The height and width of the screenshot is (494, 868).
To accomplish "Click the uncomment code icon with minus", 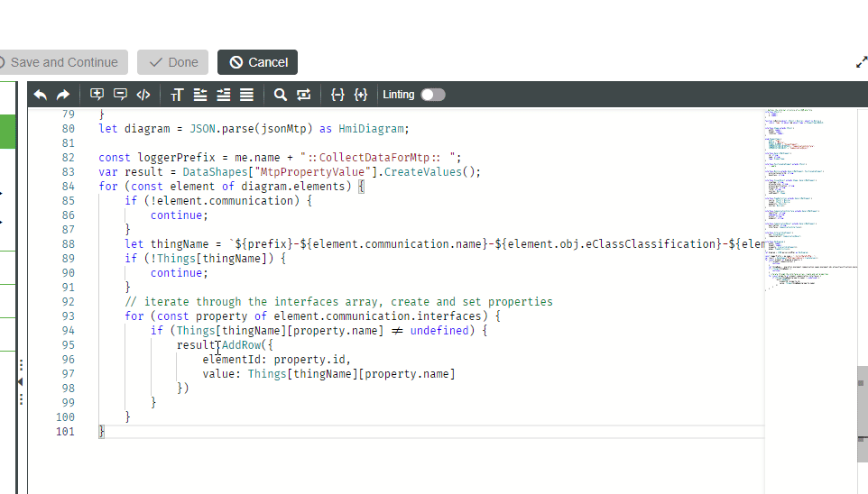I will [120, 95].
